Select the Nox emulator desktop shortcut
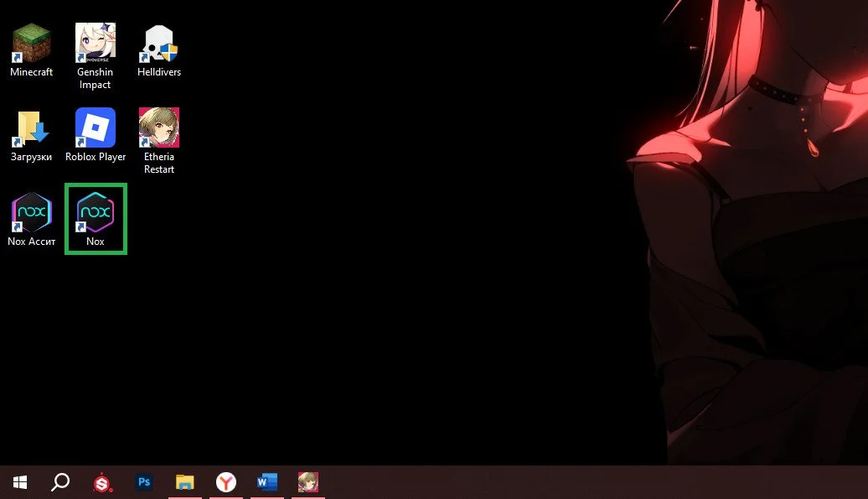The width and height of the screenshot is (868, 499). click(x=96, y=220)
